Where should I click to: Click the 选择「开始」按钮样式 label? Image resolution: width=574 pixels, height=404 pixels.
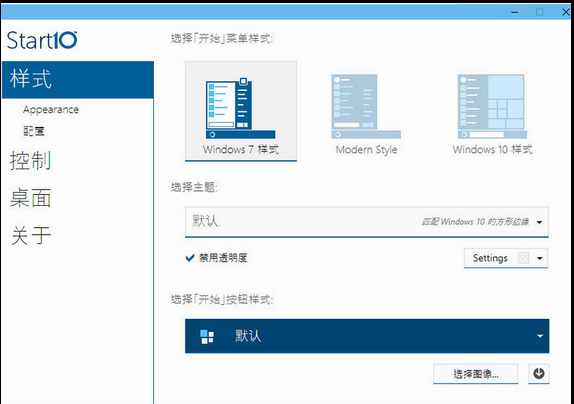[222, 299]
